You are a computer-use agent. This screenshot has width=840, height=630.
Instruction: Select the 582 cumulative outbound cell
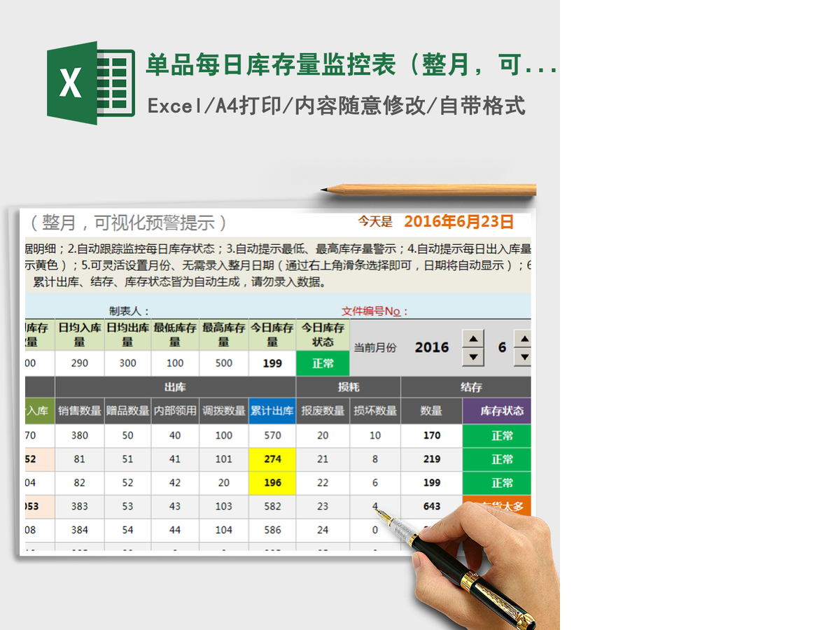pos(272,506)
